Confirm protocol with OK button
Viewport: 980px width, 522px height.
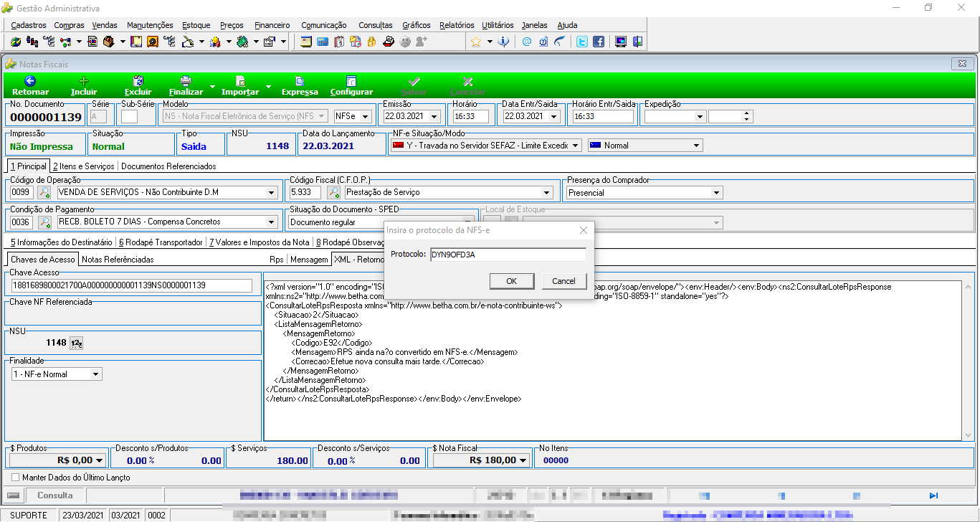[511, 281]
